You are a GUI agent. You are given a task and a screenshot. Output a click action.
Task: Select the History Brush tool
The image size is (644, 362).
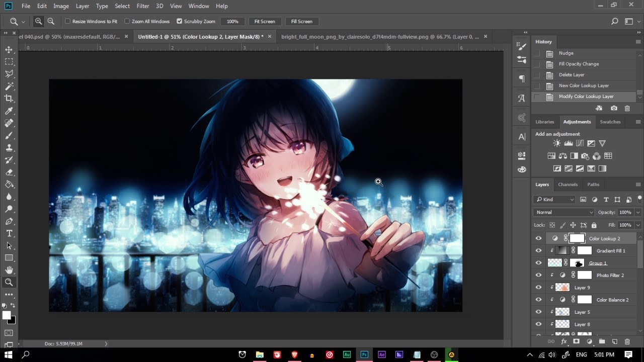point(9,160)
